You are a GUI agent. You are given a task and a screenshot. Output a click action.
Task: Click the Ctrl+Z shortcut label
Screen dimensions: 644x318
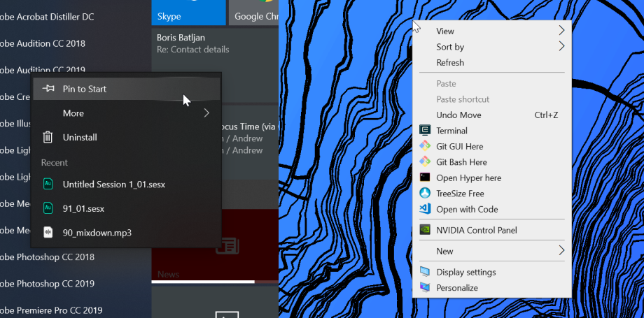point(546,115)
